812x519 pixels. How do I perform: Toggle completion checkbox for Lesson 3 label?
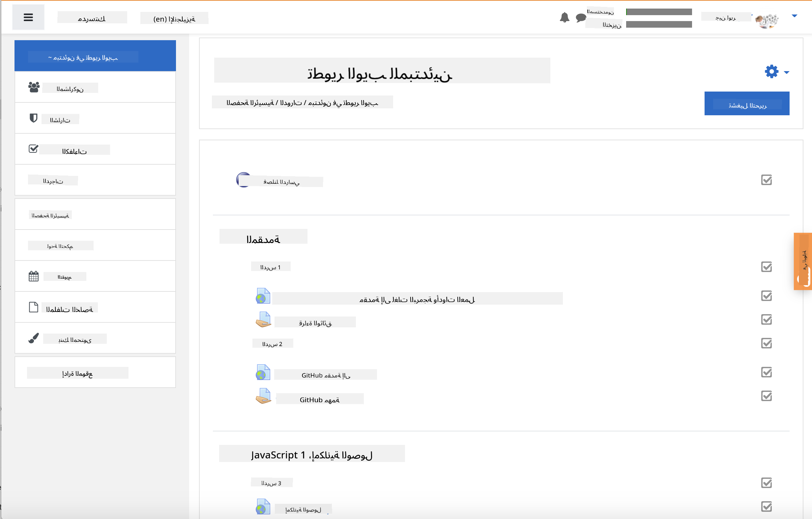point(766,483)
